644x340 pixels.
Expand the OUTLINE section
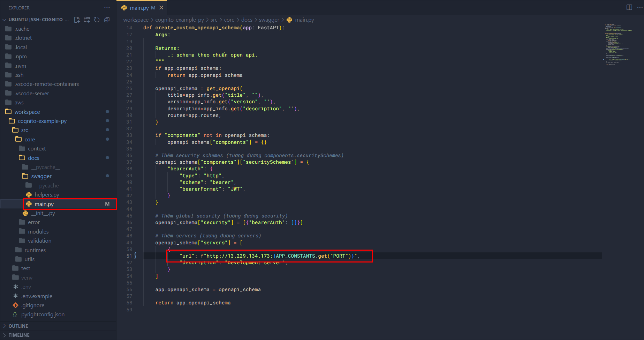coord(18,326)
